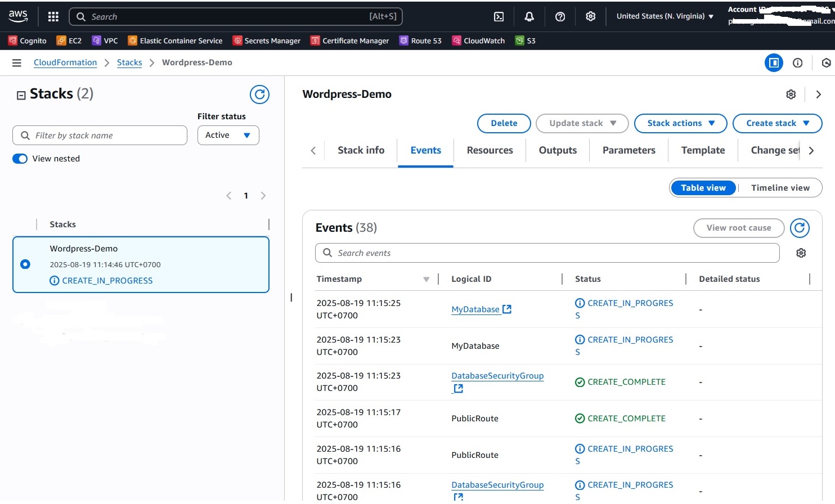The width and height of the screenshot is (835, 504).
Task: Switch to Timeline view
Action: click(x=780, y=188)
